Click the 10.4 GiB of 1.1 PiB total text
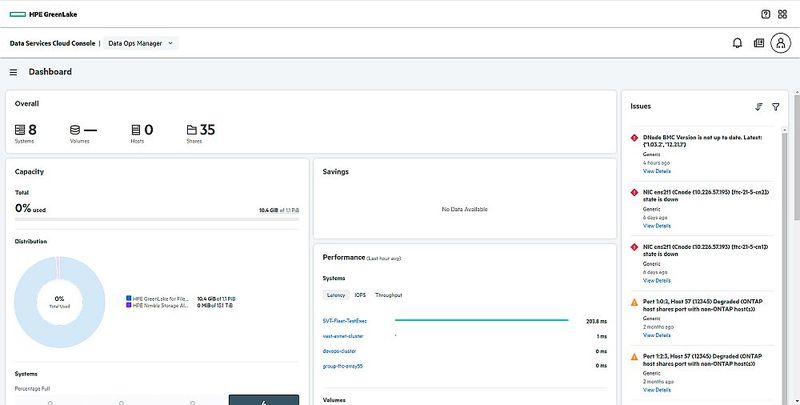Viewport: 800px width, 405px height. click(x=279, y=210)
